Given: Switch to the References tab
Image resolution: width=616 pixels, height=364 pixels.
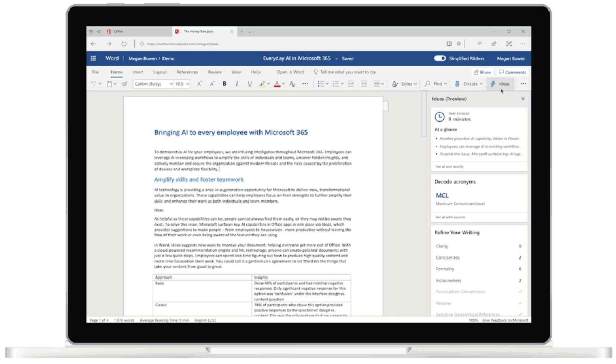Looking at the screenshot, I should coord(187,72).
